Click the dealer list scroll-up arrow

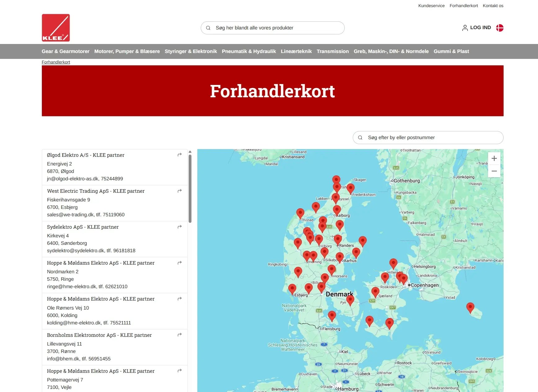click(x=190, y=152)
